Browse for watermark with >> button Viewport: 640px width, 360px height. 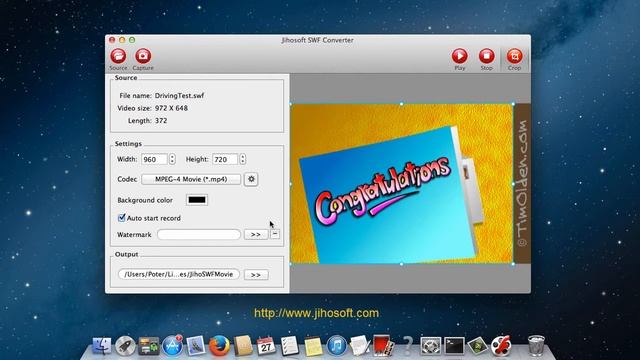point(256,234)
